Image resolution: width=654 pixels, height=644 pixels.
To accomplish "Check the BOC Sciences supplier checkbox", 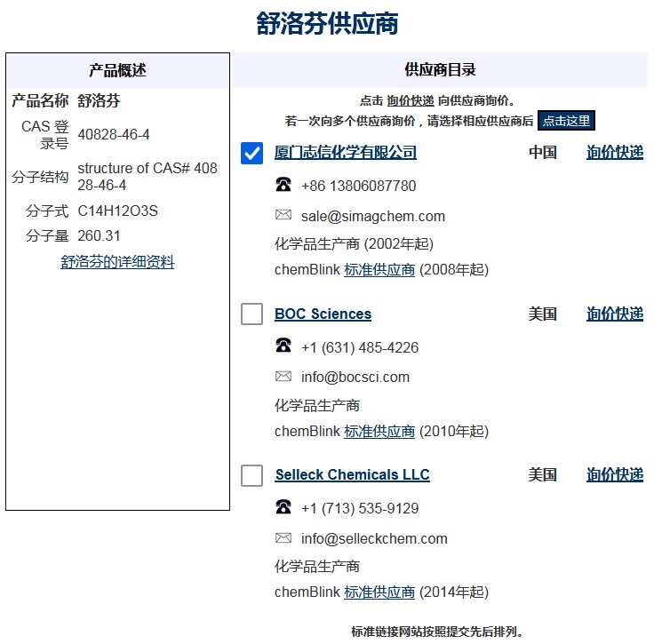I will 252,314.
